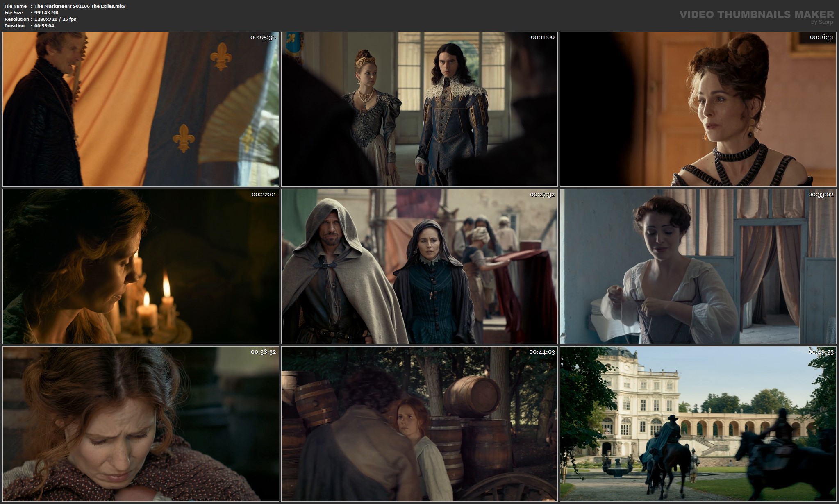Click the 00:38:32 timestamp label
This screenshot has height=504, width=839.
[263, 352]
